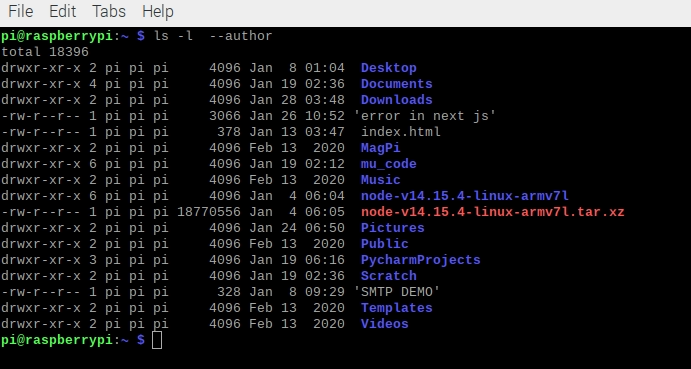This screenshot has height=369, width=691.
Task: Click the index.html filename
Action: point(401,132)
